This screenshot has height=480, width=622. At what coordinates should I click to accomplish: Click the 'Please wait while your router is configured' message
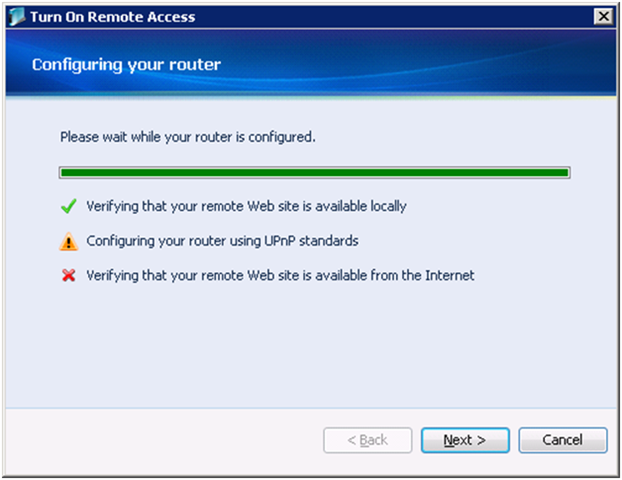188,136
